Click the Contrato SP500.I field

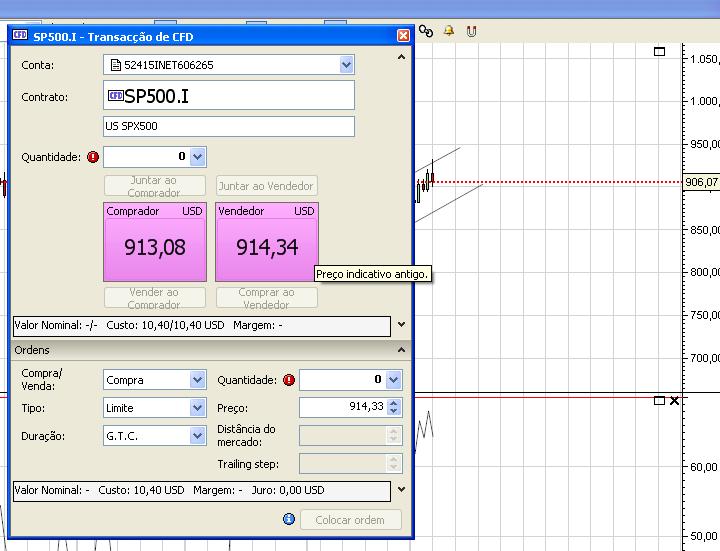(229, 96)
